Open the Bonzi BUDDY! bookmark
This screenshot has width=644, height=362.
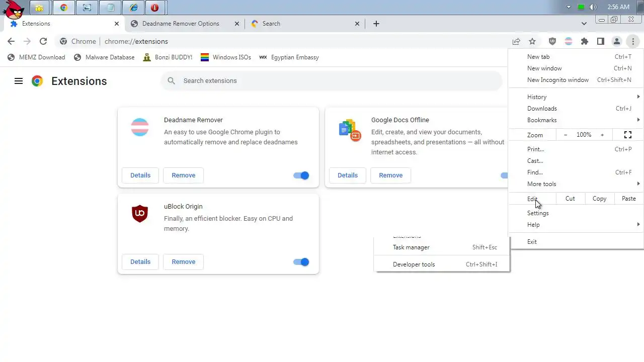coord(168,57)
